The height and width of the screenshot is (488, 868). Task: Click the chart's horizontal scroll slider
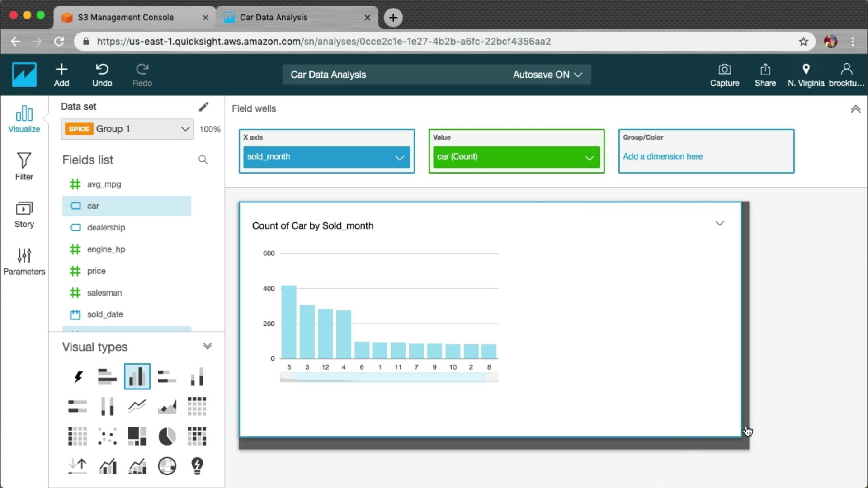[389, 377]
